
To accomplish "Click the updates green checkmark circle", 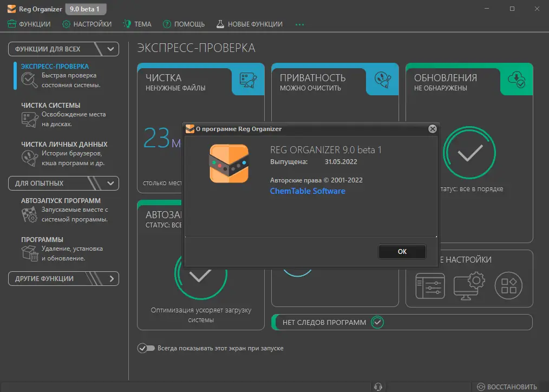I will point(469,153).
